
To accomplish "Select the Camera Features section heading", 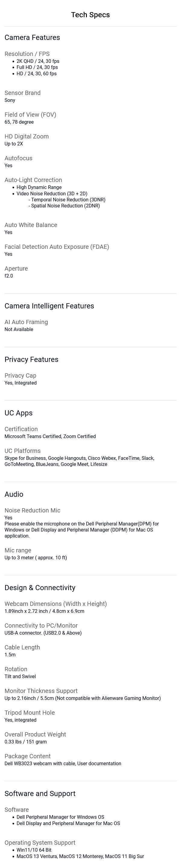I will tap(32, 37).
